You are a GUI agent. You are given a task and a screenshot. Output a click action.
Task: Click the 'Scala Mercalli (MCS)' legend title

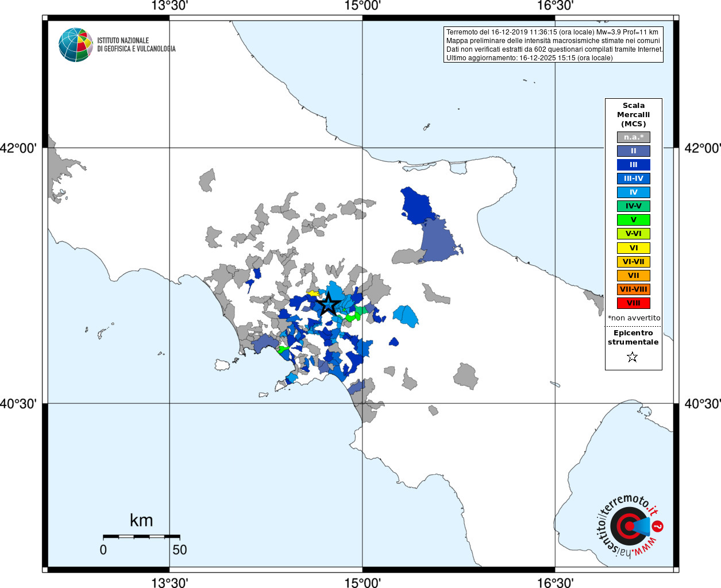pyautogui.click(x=634, y=115)
